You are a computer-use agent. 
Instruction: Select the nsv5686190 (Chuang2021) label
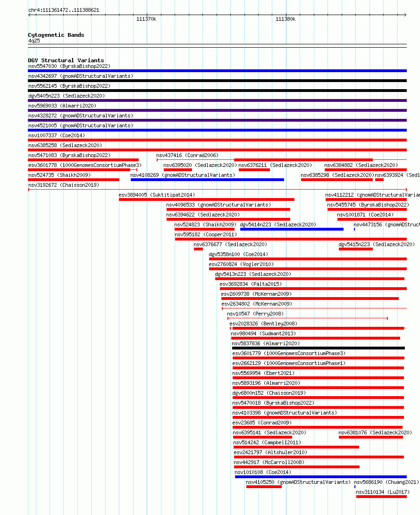point(387,482)
